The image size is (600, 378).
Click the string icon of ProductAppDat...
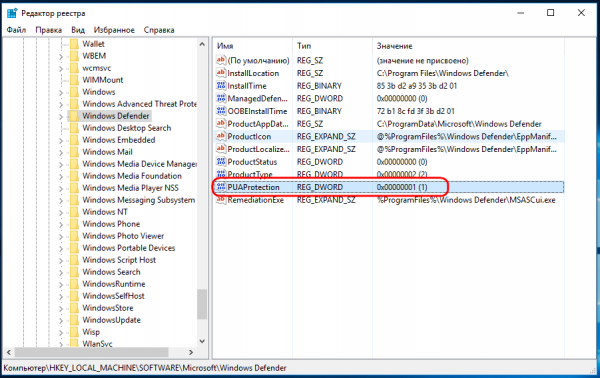coord(221,123)
